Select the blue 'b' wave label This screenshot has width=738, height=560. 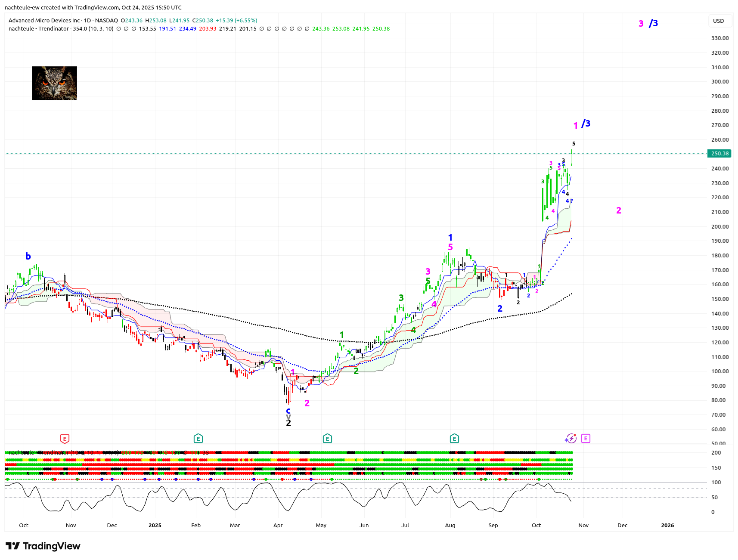(28, 256)
